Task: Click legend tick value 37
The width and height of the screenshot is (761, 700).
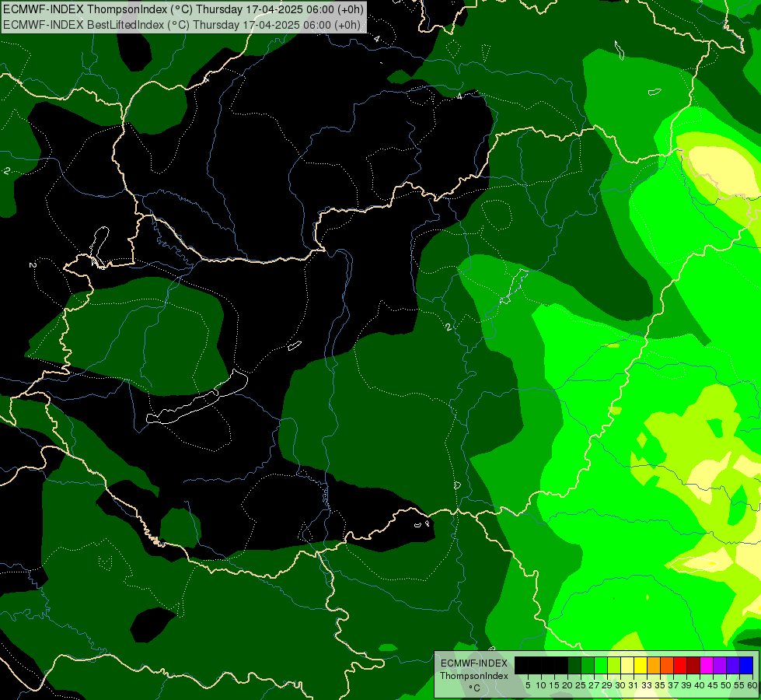Action: 674,685
